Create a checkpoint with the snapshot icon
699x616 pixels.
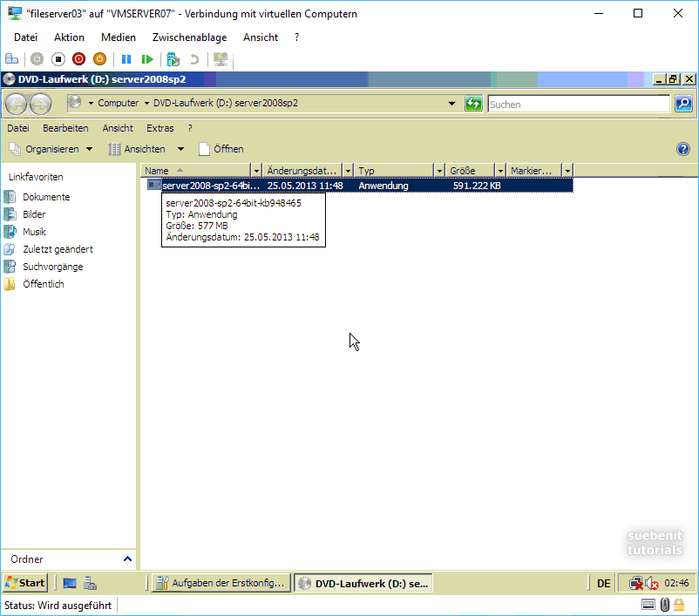pyautogui.click(x=173, y=59)
